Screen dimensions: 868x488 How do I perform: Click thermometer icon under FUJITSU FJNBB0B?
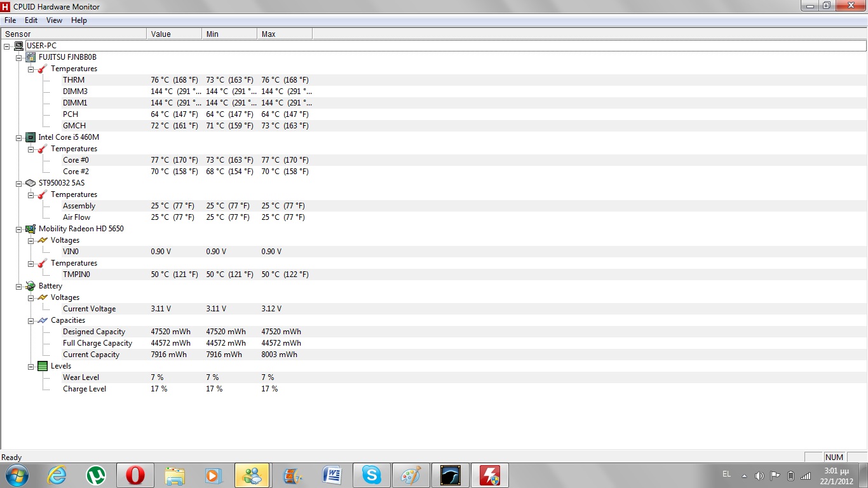click(43, 69)
